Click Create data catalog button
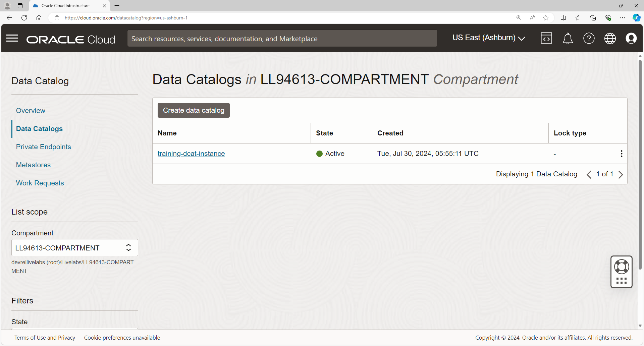The image size is (644, 346). point(194,110)
